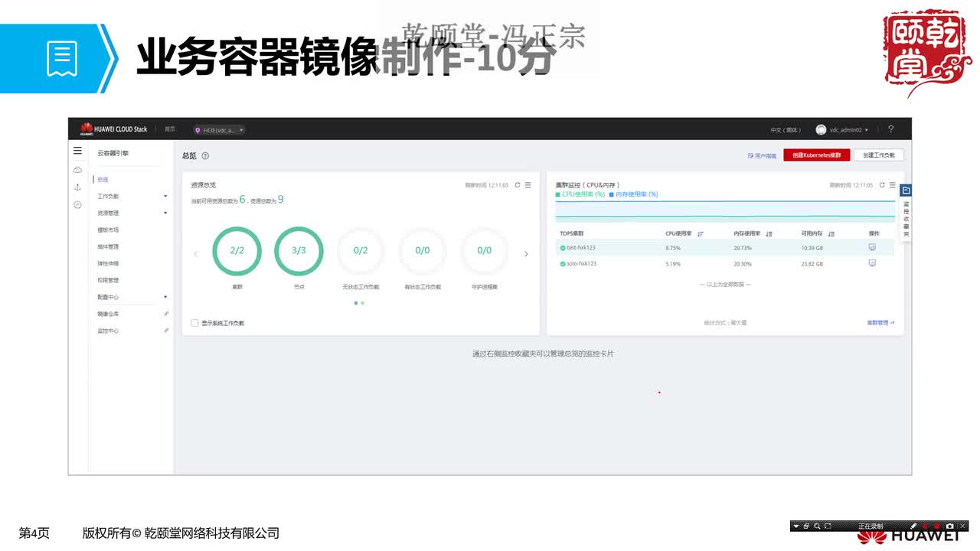Open the 集群监控 card list menu
This screenshot has height=551, width=980.
click(893, 185)
